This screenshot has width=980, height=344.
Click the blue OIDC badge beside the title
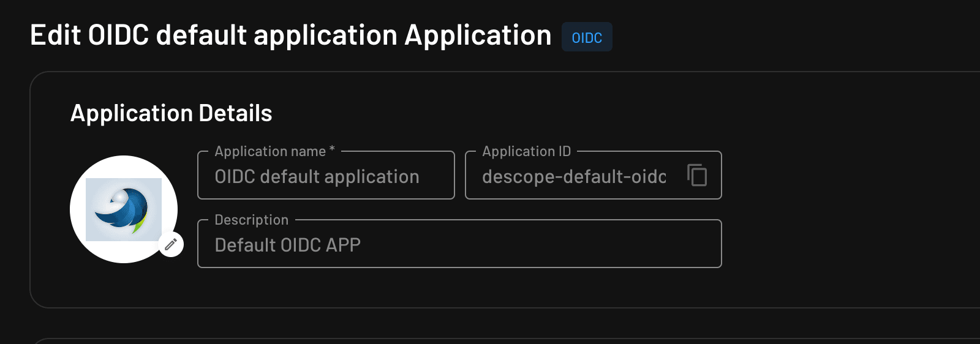(587, 37)
